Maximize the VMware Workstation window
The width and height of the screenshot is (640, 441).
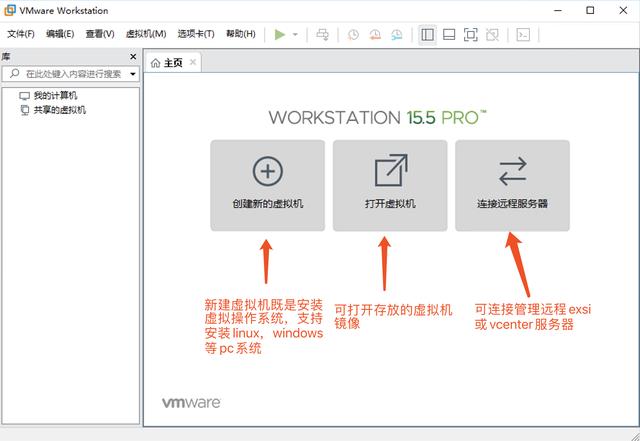pyautogui.click(x=590, y=11)
